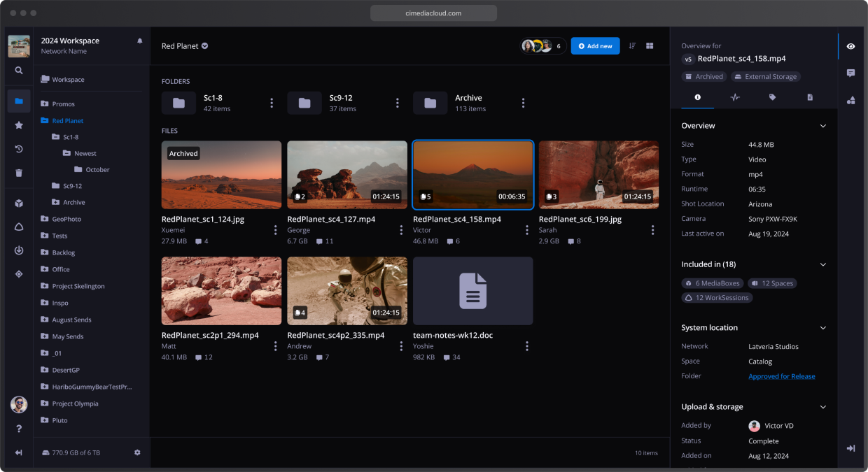The image size is (868, 472).
Task: Collapse the Upload & storage section
Action: (x=823, y=407)
